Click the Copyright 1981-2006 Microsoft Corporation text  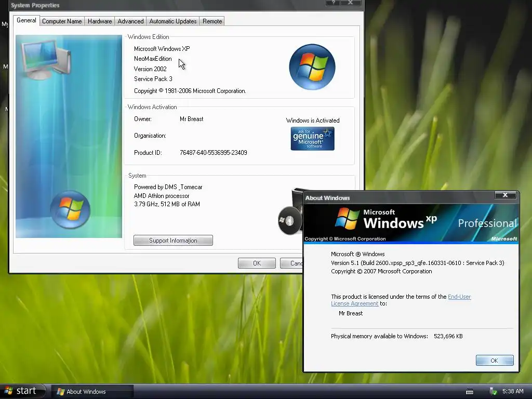(x=190, y=91)
